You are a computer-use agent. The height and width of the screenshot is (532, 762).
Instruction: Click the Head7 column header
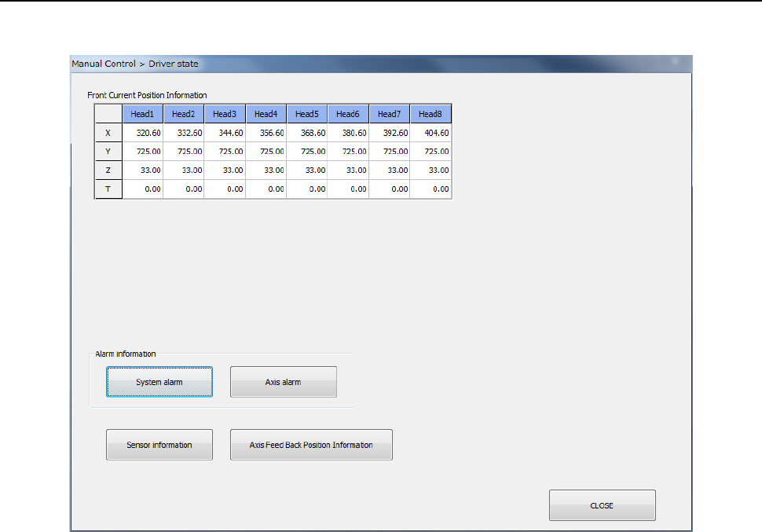click(x=389, y=115)
